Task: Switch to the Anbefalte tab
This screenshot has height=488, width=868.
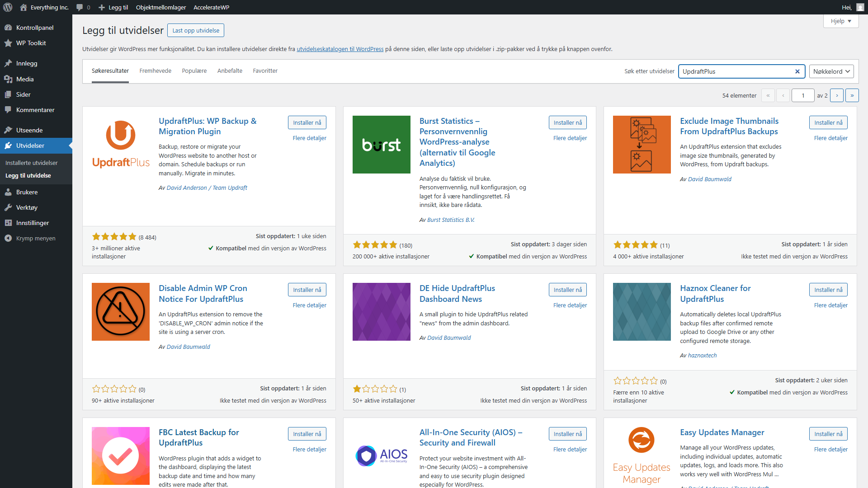Action: (230, 71)
